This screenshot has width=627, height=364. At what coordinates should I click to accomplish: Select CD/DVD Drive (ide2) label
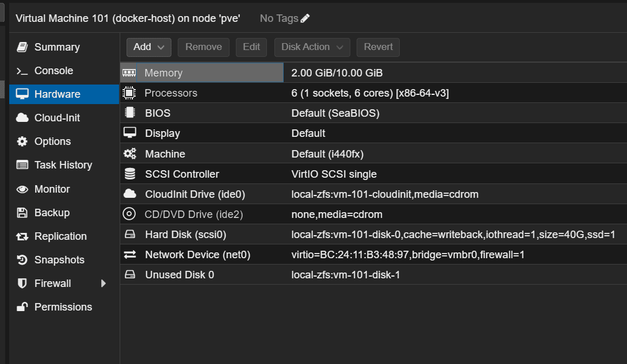193,214
